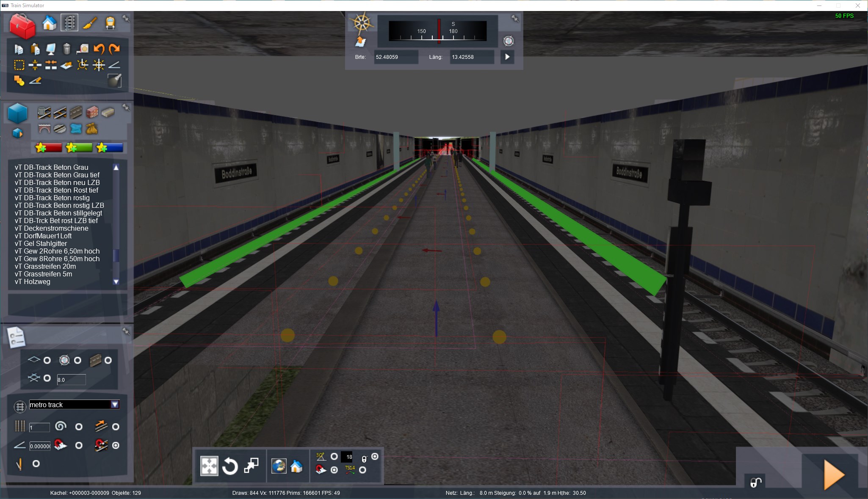This screenshot has width=868, height=499.
Task: Click the latitude field showing 52.48059
Action: 395,57
